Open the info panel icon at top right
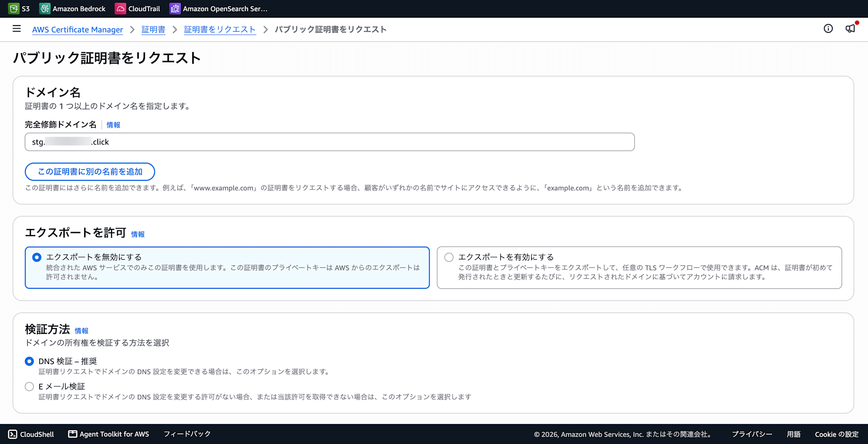 pos(828,29)
